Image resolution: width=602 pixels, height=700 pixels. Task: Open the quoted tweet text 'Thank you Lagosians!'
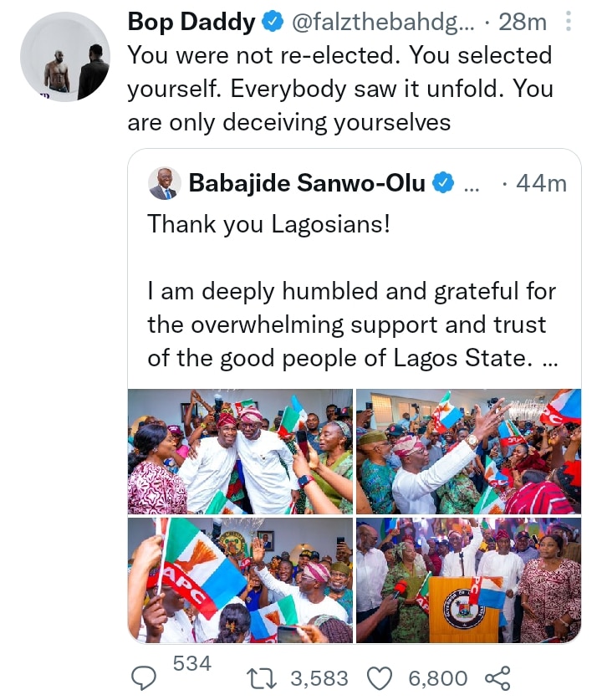[x=268, y=224]
